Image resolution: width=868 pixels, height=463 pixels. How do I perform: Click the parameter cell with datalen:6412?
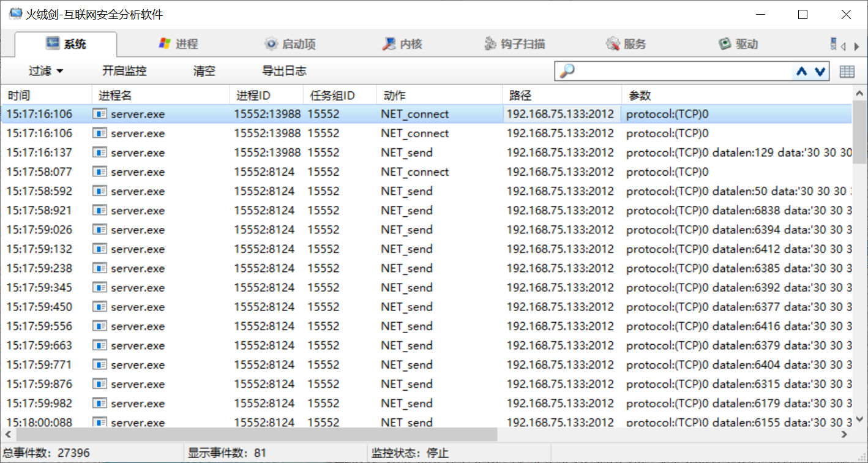coord(739,249)
